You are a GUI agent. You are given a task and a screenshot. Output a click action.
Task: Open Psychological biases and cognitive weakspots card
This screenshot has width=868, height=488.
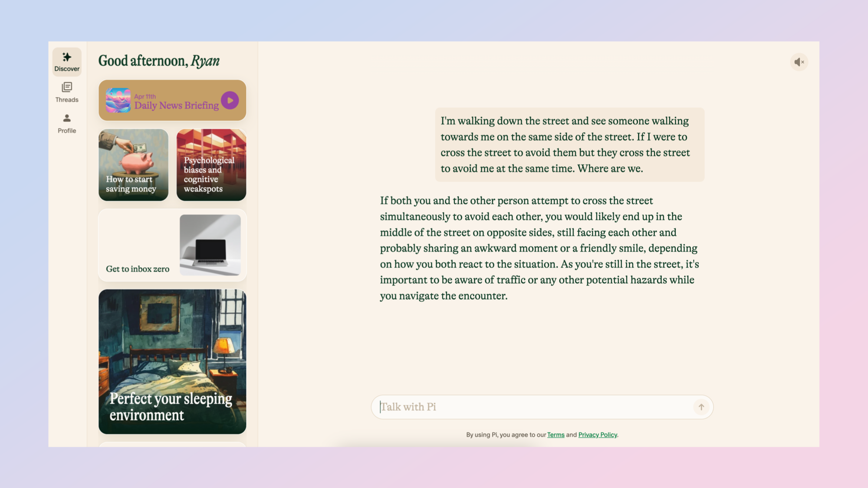[x=211, y=165]
